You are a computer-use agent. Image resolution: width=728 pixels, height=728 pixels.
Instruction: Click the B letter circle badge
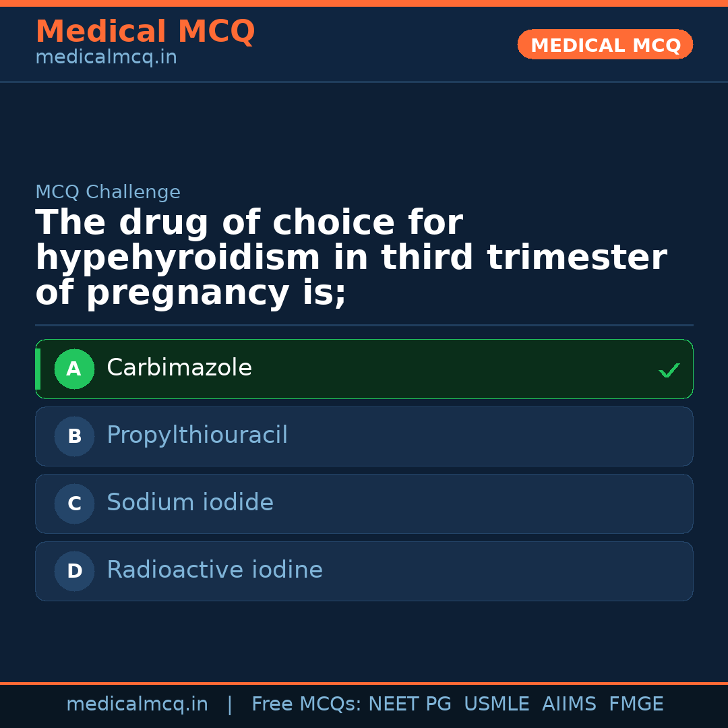tap(74, 436)
